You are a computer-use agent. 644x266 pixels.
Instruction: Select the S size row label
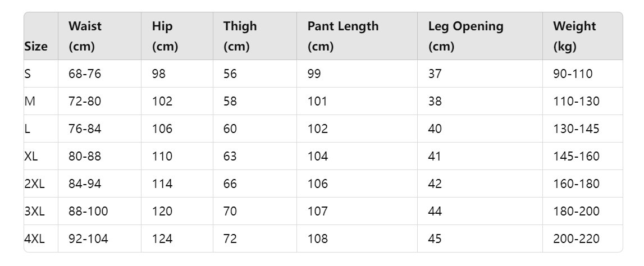(28, 74)
